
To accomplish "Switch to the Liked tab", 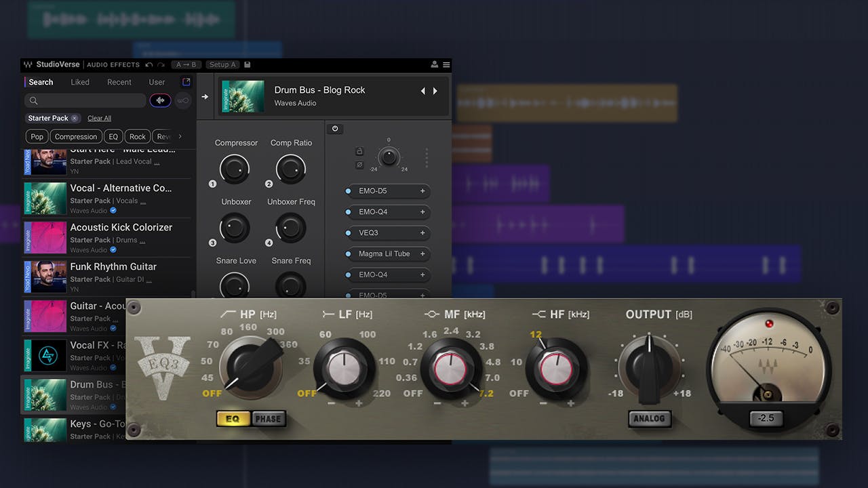I will tap(80, 82).
